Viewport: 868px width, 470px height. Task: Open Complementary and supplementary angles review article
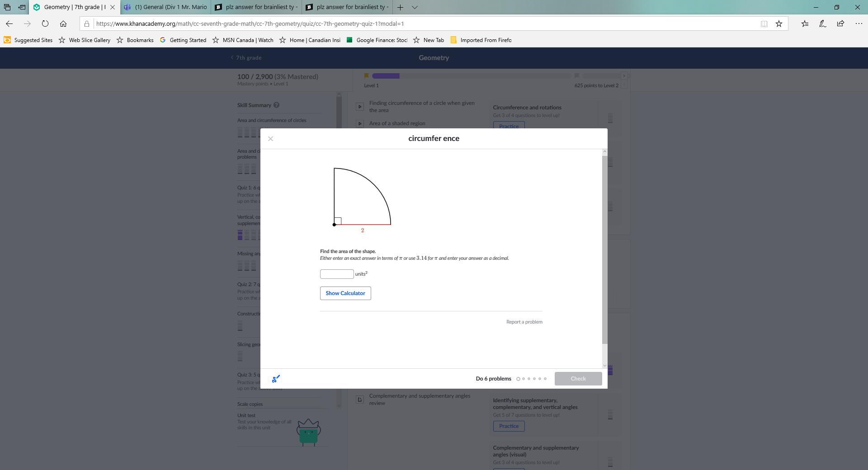pyautogui.click(x=420, y=399)
